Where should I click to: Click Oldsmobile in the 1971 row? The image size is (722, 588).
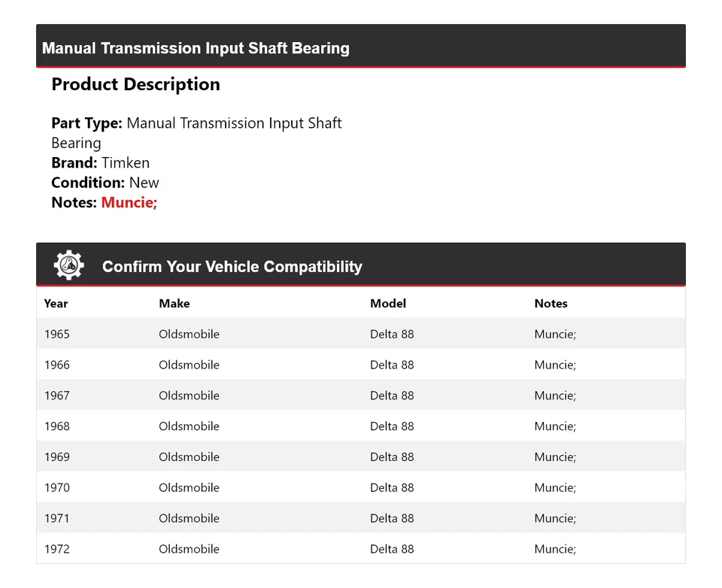[x=189, y=519]
